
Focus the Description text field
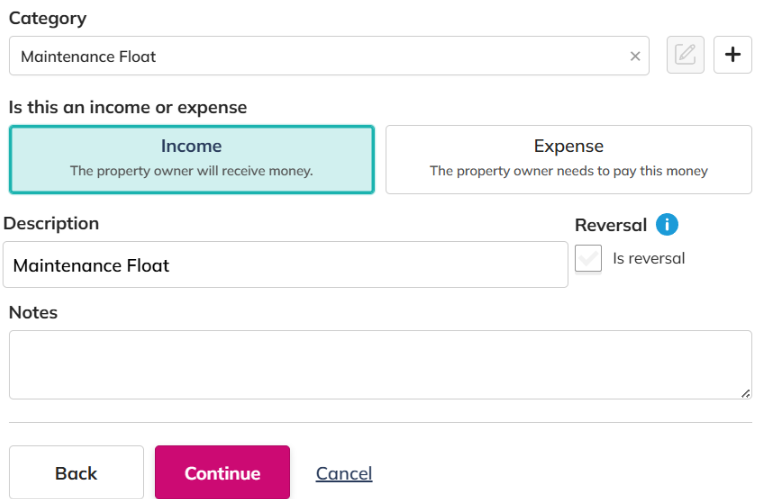(x=285, y=265)
